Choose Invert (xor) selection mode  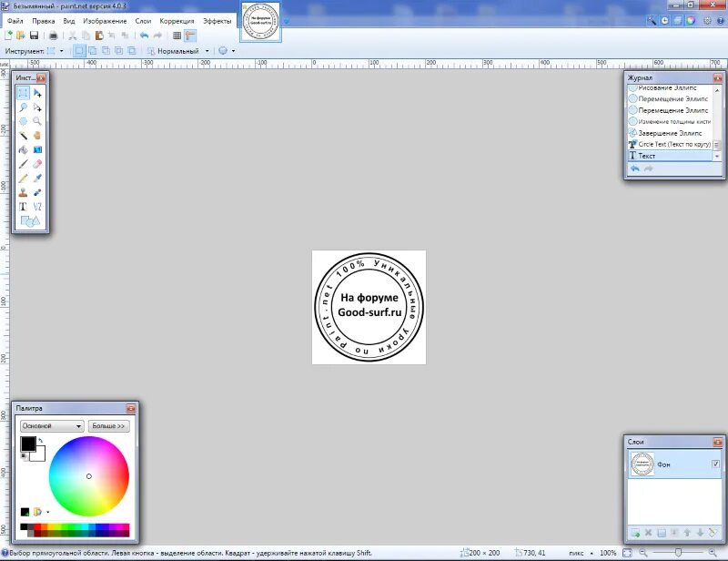point(132,51)
